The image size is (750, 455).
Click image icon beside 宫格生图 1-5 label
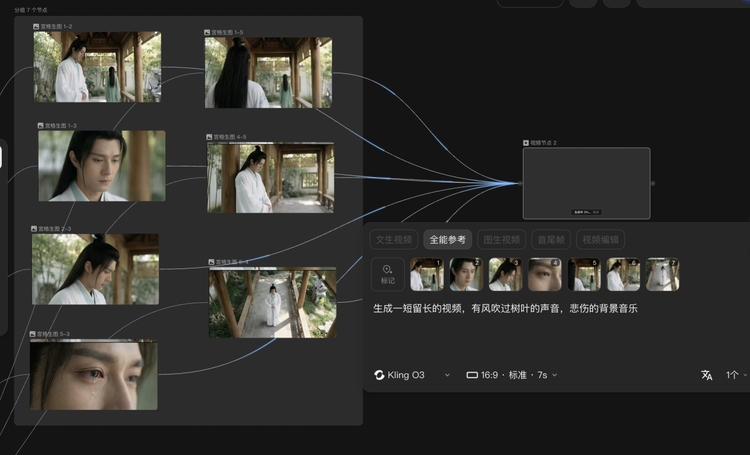point(205,33)
